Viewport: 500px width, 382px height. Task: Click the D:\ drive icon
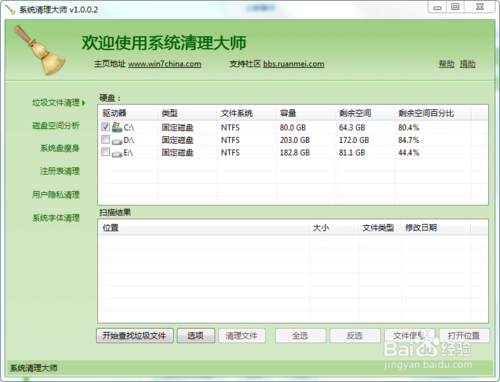(117, 141)
